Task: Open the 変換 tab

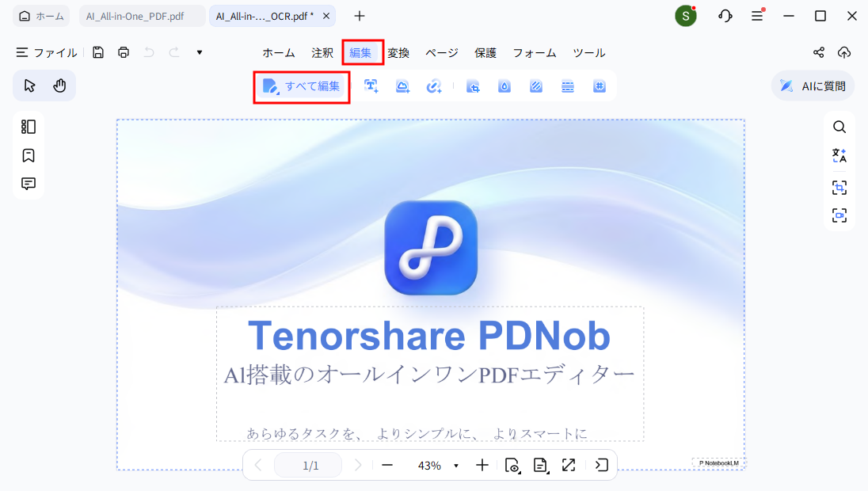Action: [398, 52]
